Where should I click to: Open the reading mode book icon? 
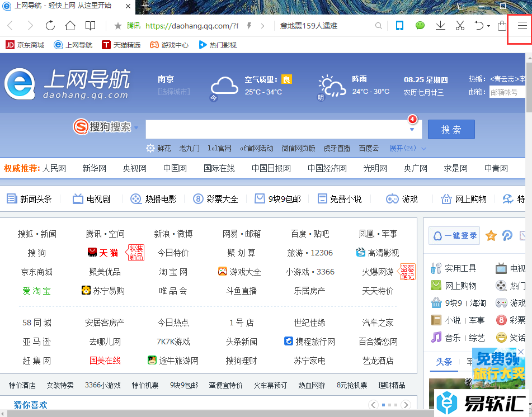(x=90, y=26)
